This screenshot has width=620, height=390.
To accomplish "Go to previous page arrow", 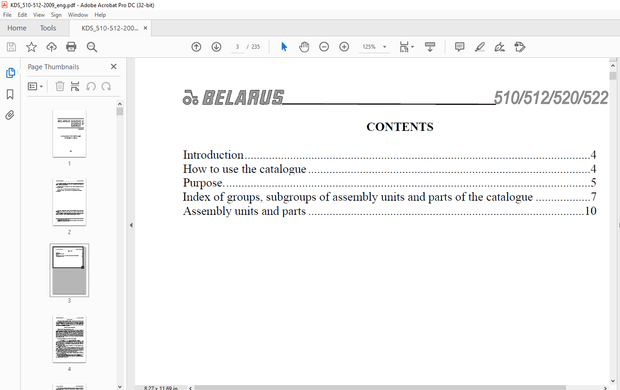I will point(196,47).
